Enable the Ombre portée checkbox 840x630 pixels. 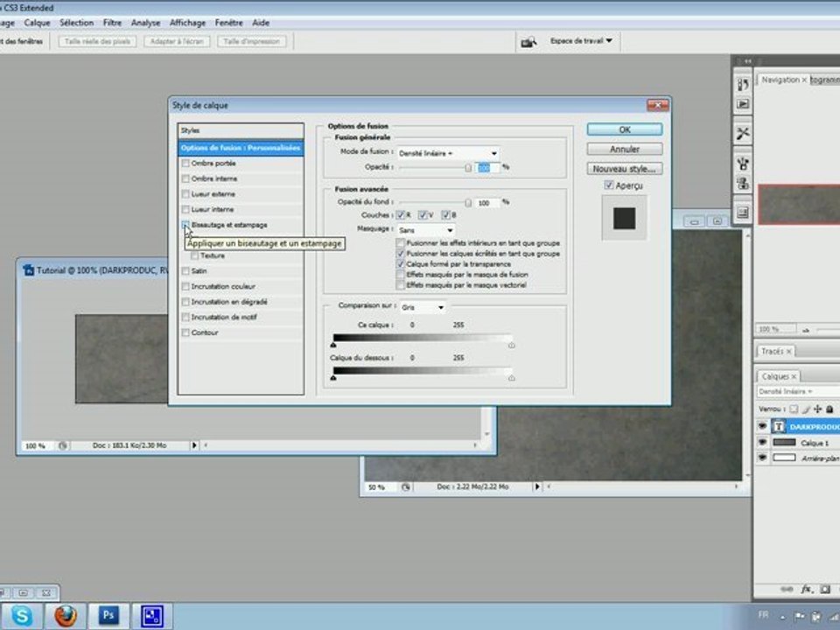[185, 164]
